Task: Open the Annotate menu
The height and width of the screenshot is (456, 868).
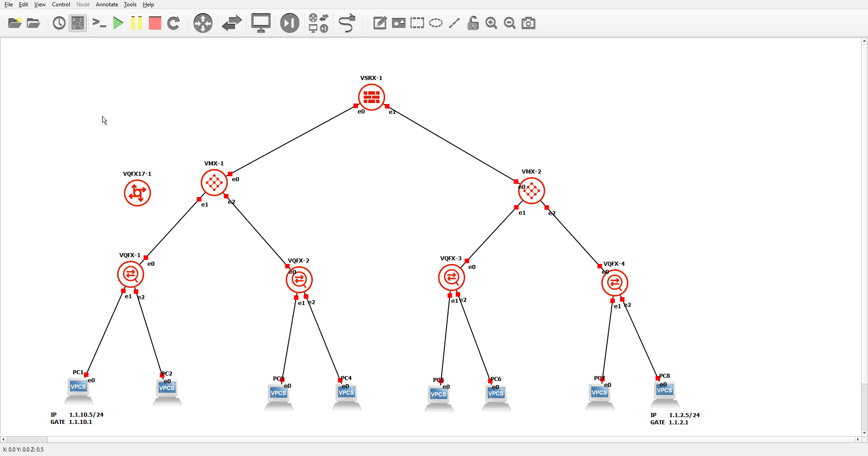Action: (x=107, y=5)
